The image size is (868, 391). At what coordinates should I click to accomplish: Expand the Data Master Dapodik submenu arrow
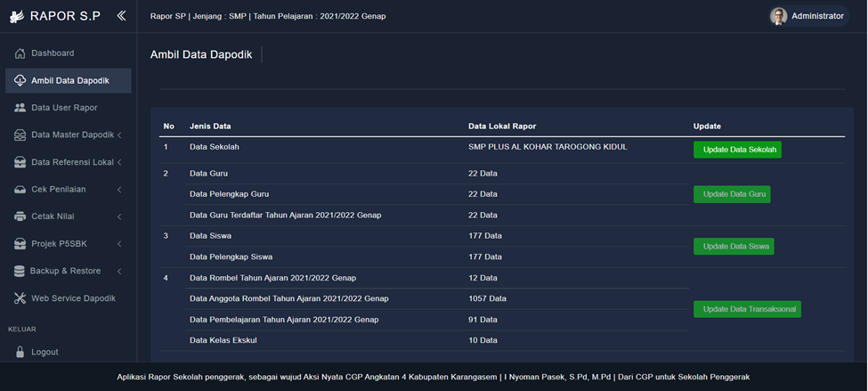click(x=119, y=135)
